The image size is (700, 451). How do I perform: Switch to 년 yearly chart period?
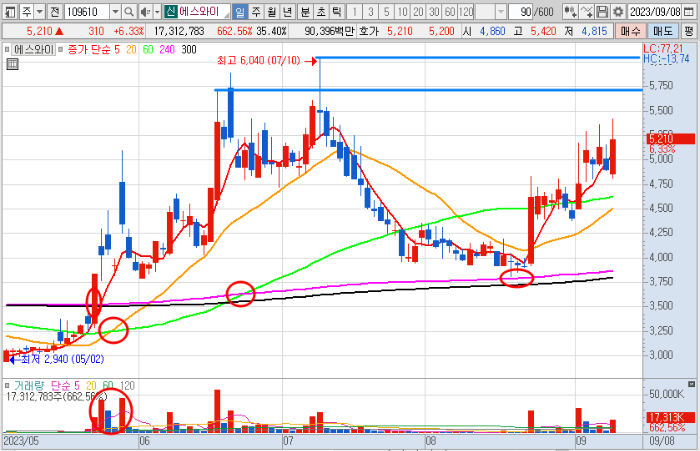288,11
